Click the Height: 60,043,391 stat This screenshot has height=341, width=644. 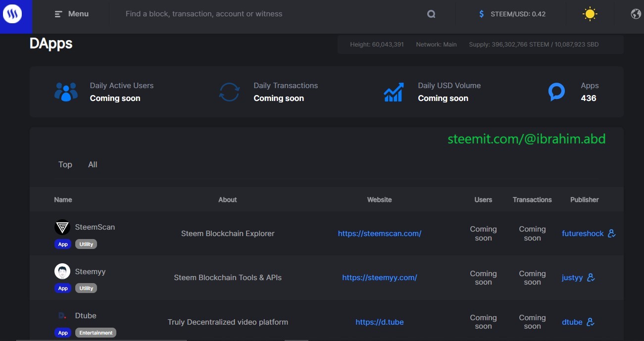(x=377, y=45)
